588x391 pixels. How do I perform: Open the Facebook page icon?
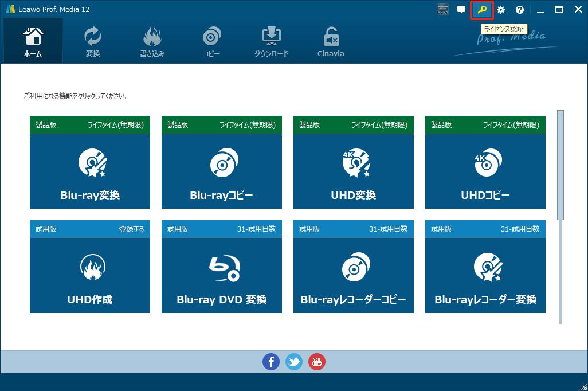tap(271, 362)
